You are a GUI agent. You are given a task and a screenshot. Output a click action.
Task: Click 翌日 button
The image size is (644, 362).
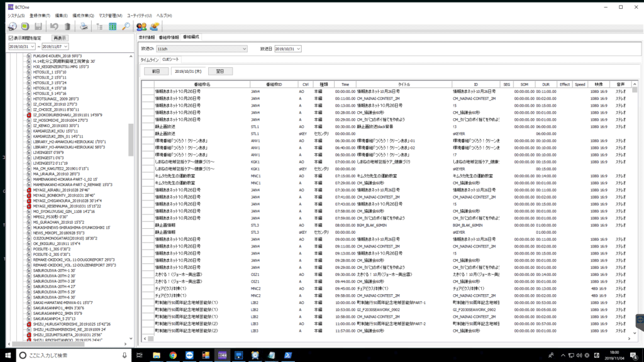(220, 72)
